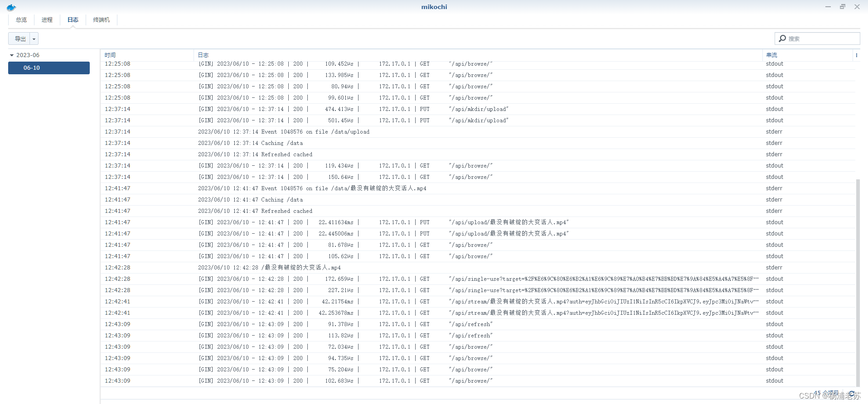Click the 串流 column header
Viewport: 868px width, 404px height.
[x=808, y=55]
